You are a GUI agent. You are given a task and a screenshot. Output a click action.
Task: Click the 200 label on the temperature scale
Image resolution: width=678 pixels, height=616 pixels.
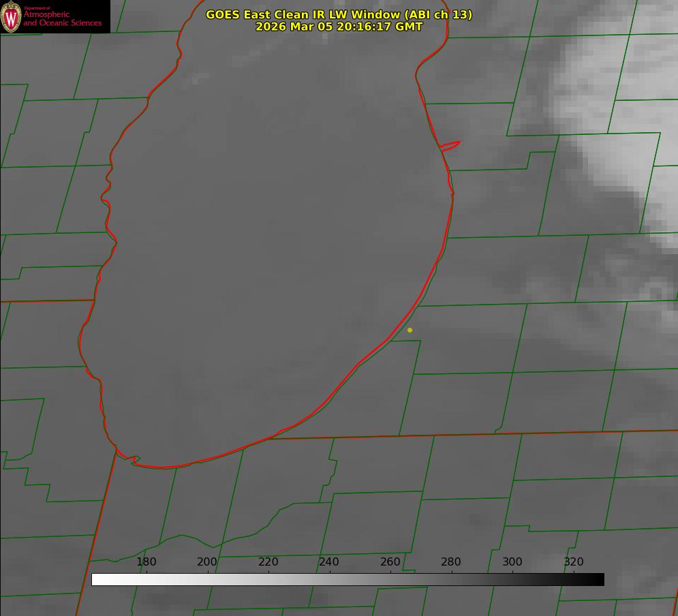tap(207, 562)
